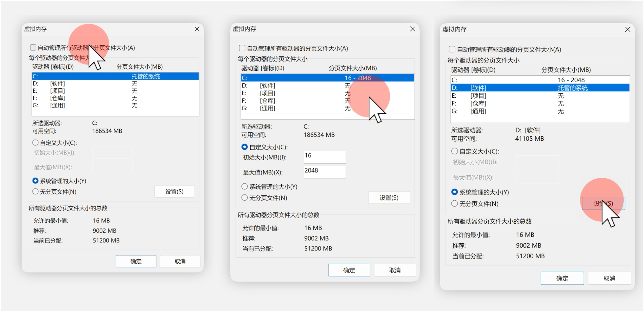Select 自定义大小 in dialog with 41105 MB free
This screenshot has width=644, height=312.
[x=454, y=151]
